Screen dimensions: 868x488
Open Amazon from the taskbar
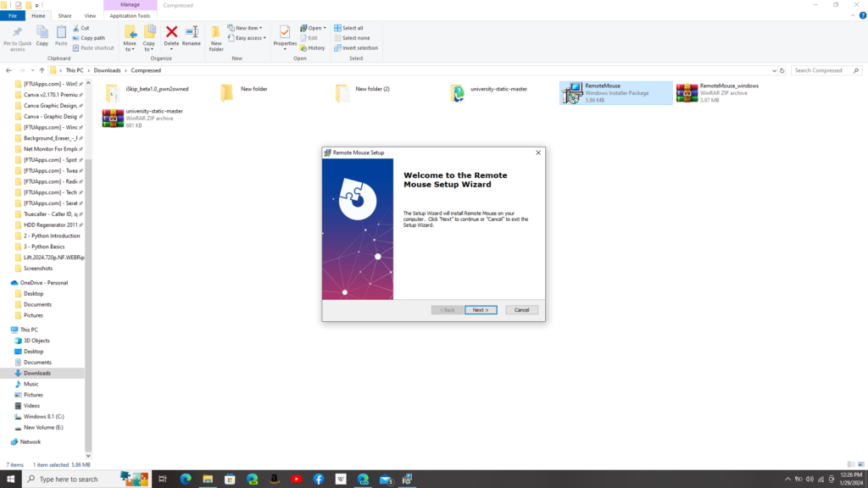274,480
